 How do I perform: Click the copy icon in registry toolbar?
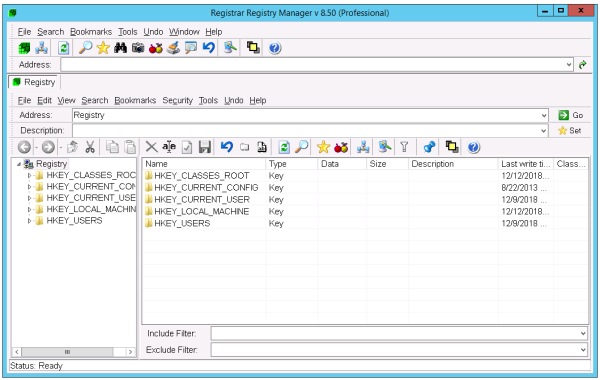pyautogui.click(x=112, y=147)
